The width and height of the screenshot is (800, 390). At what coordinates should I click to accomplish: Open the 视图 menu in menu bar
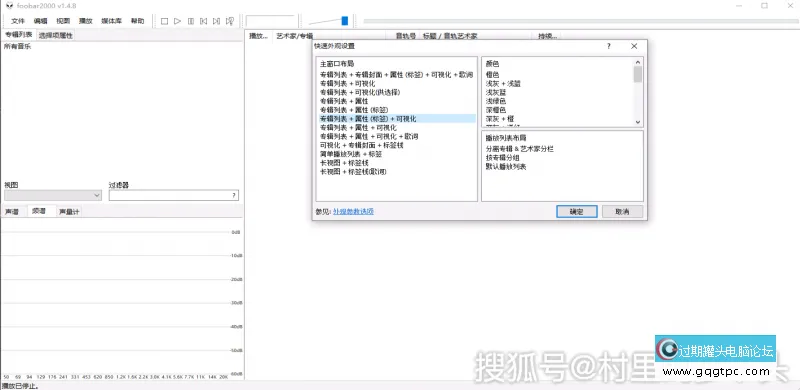pos(63,21)
